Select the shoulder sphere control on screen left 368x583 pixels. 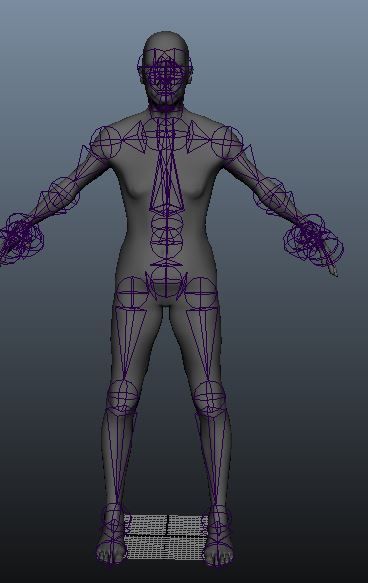(106, 142)
